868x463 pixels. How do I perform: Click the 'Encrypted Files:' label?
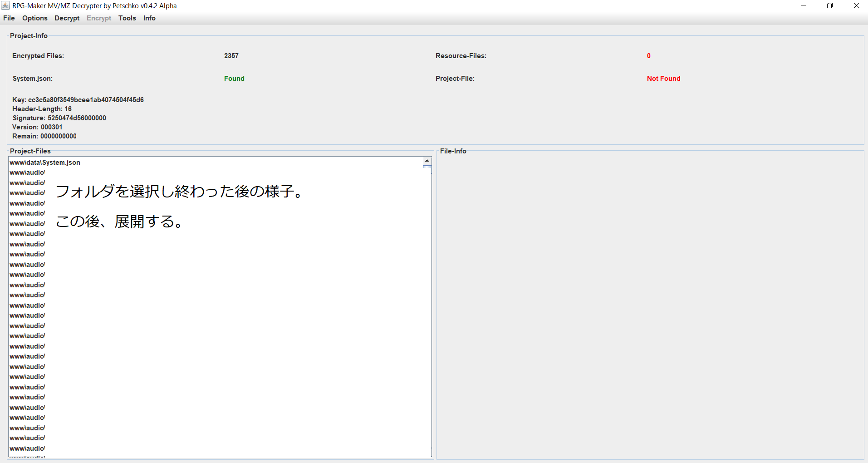click(x=38, y=56)
